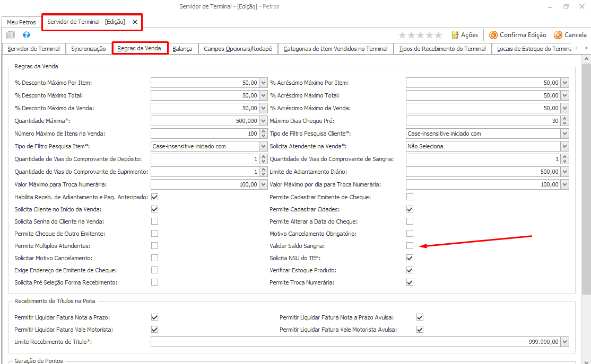Expand % Desconto Máximo Total dropdown
Viewport: 591px width, 364px height.
click(263, 95)
